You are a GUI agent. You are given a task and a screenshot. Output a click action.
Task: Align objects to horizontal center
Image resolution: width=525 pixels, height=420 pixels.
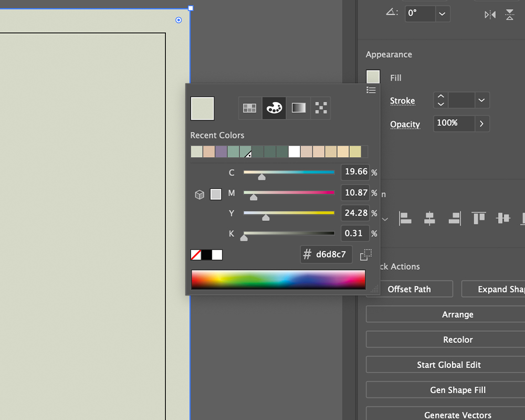[x=429, y=218]
